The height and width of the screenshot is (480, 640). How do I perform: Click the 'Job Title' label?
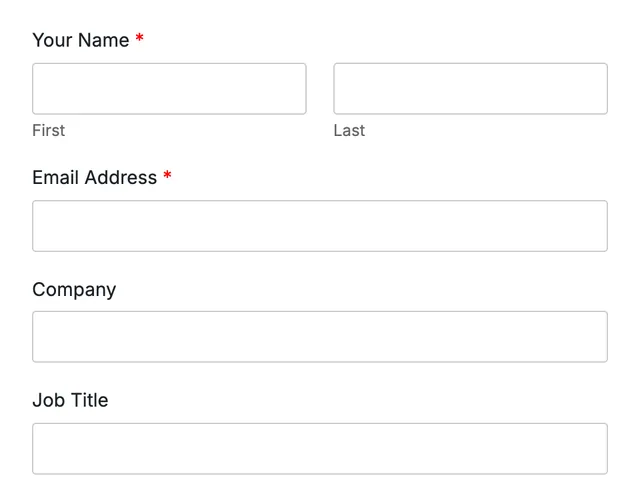[x=70, y=400]
